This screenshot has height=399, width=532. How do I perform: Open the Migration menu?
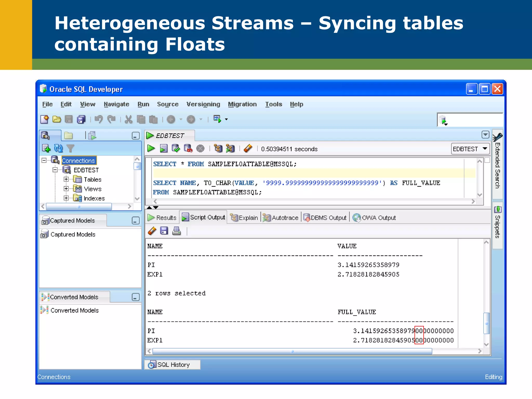(x=242, y=104)
